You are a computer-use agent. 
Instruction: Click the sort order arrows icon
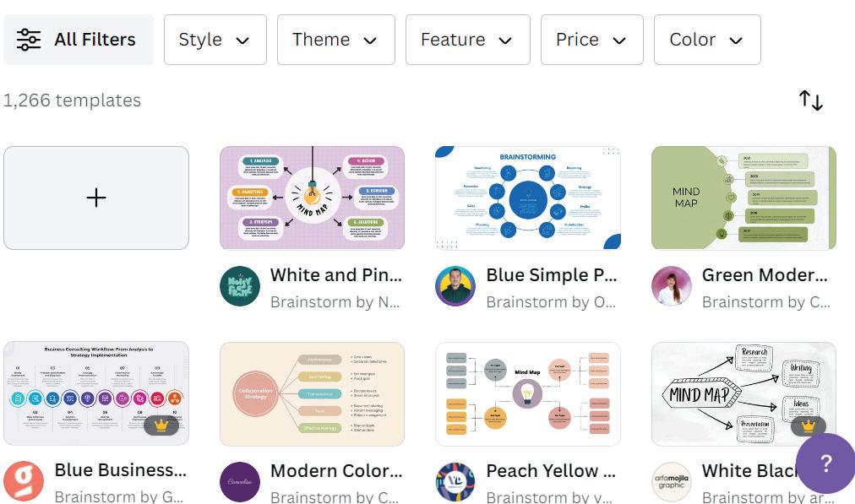[x=811, y=100]
